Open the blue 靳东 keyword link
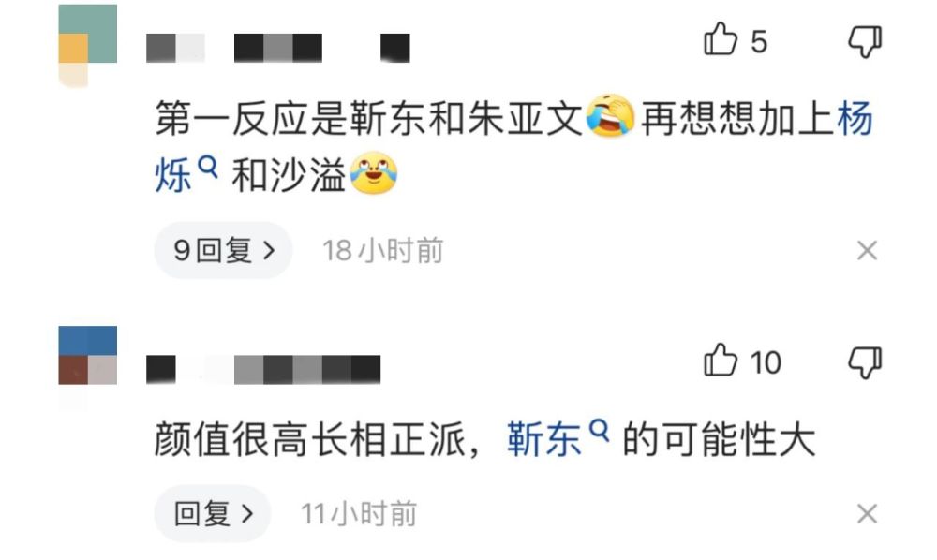The width and height of the screenshot is (937, 560). click(x=543, y=440)
